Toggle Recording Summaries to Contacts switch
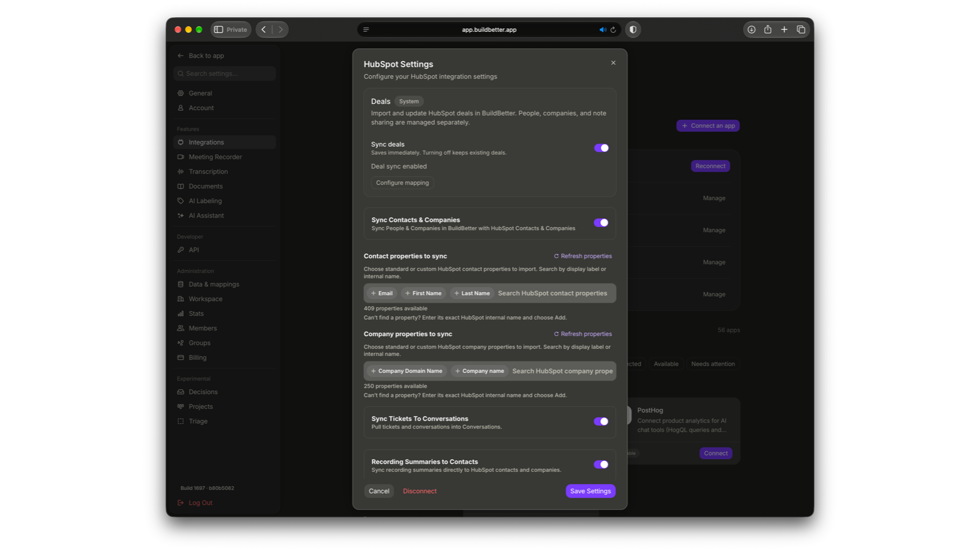Viewport: 980px width, 551px height. coord(601,464)
